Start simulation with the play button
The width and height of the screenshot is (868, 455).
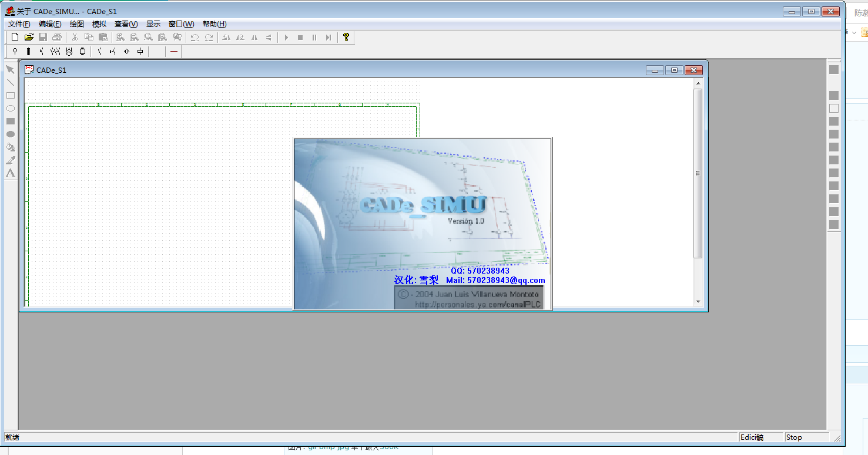286,38
